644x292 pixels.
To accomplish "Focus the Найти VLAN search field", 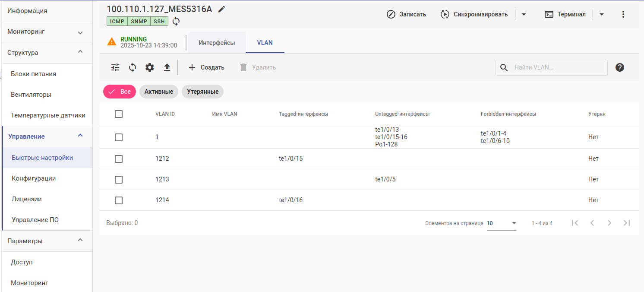I will click(557, 67).
